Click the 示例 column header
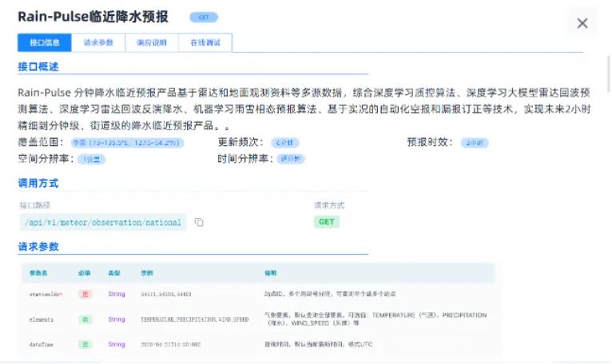The height and width of the screenshot is (364, 612). 147,273
